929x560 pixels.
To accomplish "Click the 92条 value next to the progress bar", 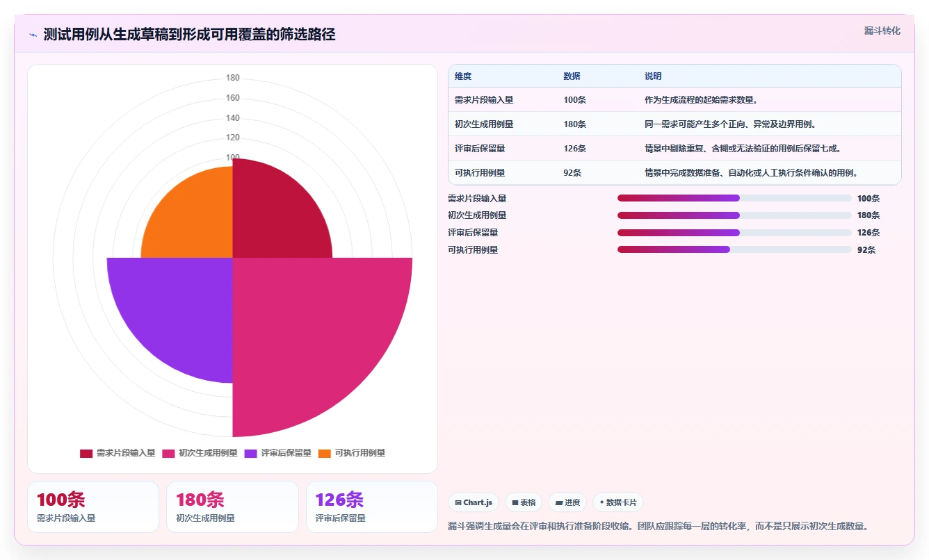I will [x=866, y=250].
